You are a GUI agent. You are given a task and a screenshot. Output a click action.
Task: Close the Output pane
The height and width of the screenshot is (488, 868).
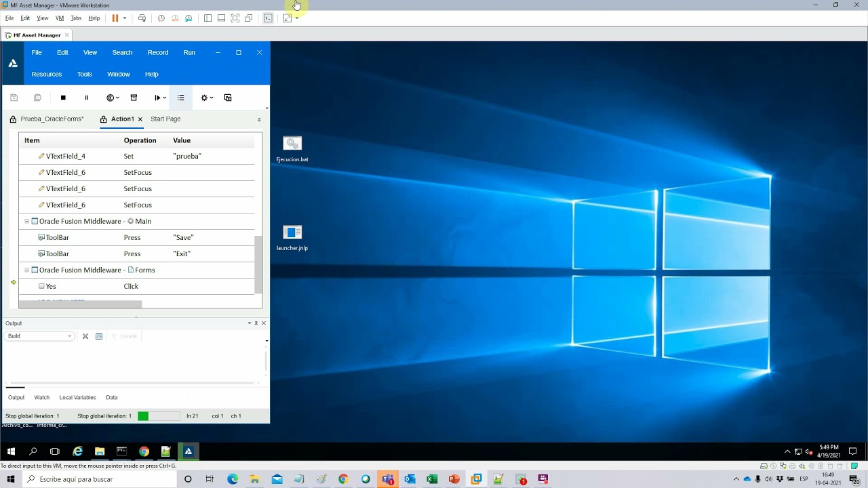pyautogui.click(x=264, y=323)
